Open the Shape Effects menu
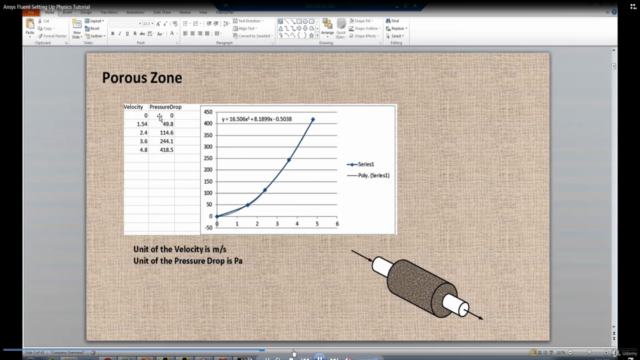The image size is (640, 360). (364, 36)
